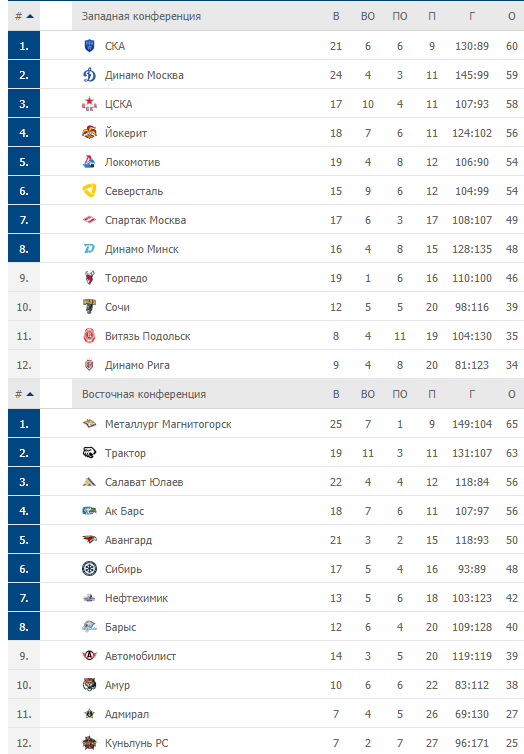Click the Автомобилист logo icon
The height and width of the screenshot is (754, 524).
(89, 655)
